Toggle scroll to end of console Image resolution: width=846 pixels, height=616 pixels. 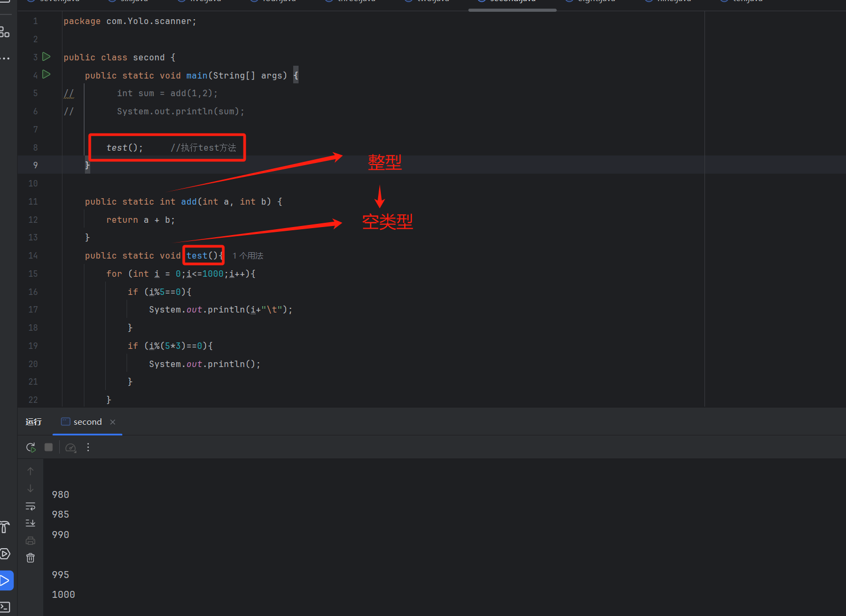30,523
